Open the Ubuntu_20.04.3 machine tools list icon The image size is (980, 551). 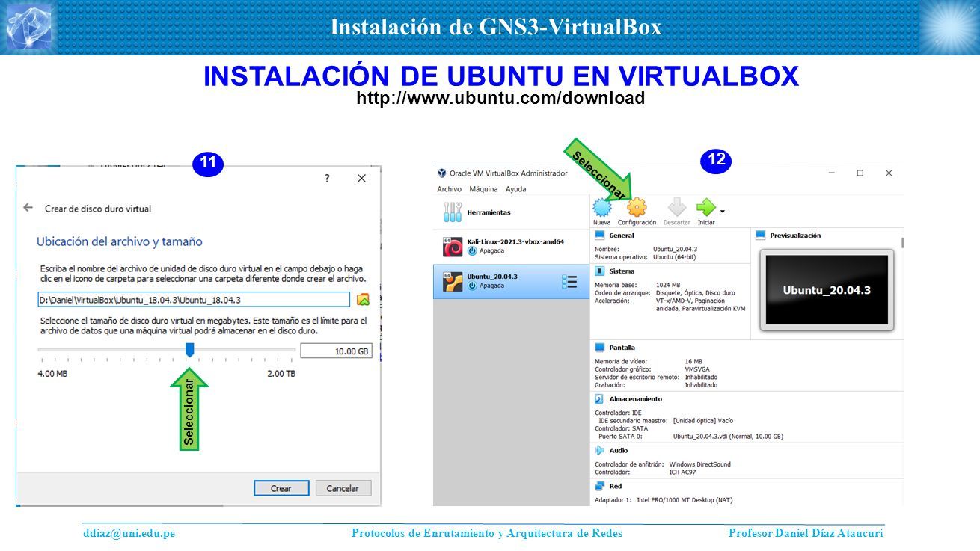569,282
